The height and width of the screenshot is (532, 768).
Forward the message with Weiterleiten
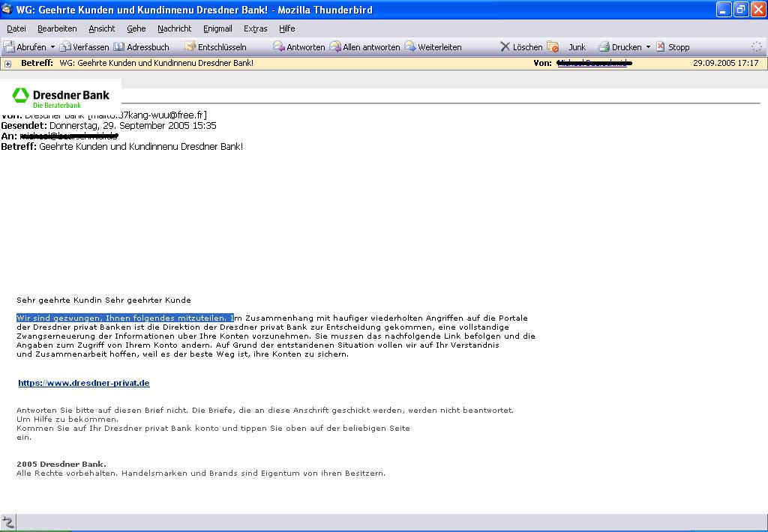point(433,47)
